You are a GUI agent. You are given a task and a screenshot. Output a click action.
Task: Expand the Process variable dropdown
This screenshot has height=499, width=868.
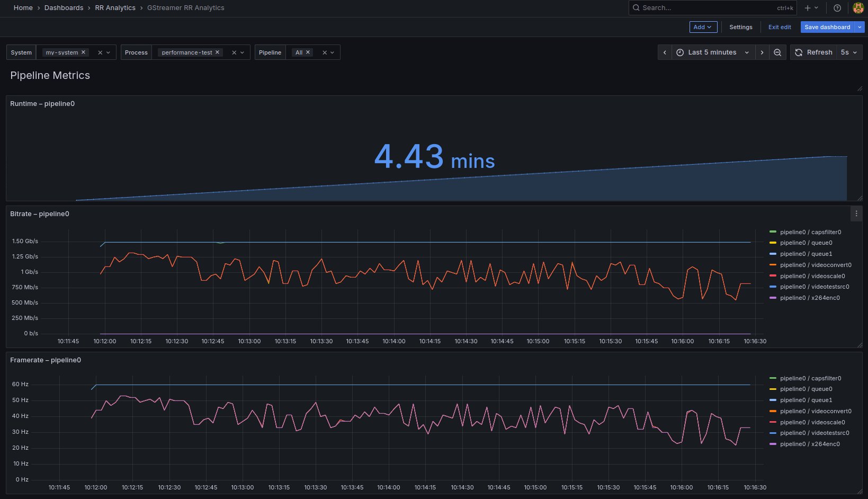pos(243,52)
